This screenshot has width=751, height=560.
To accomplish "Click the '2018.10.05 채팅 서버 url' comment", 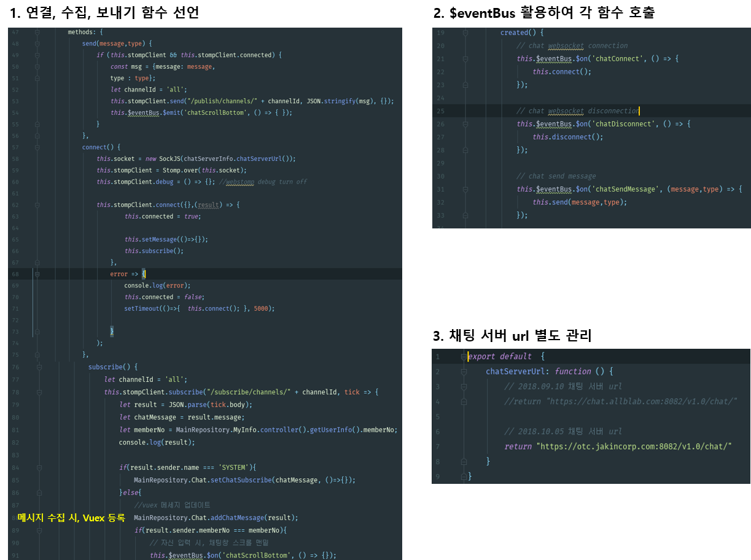I will coord(562,431).
